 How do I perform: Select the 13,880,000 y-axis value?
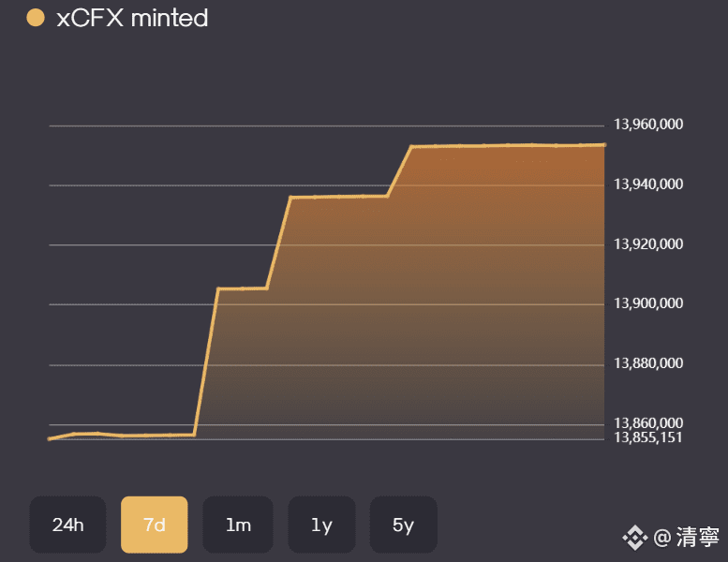(648, 363)
